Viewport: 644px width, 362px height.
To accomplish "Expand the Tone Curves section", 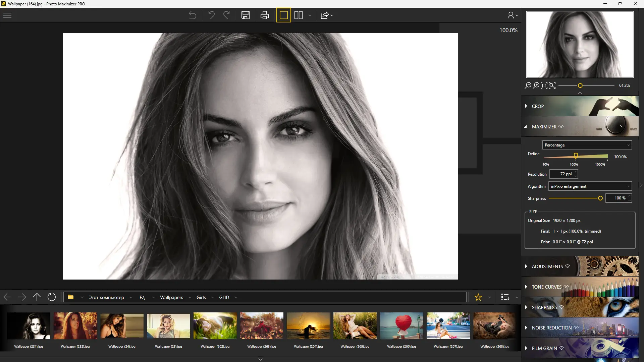I will [x=546, y=287].
